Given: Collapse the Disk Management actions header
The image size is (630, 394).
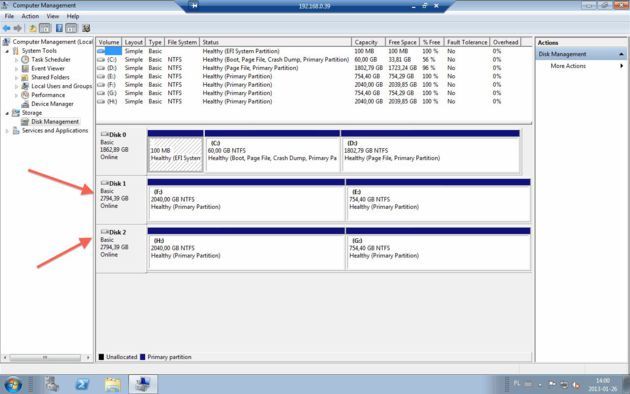Looking at the screenshot, I should [621, 54].
